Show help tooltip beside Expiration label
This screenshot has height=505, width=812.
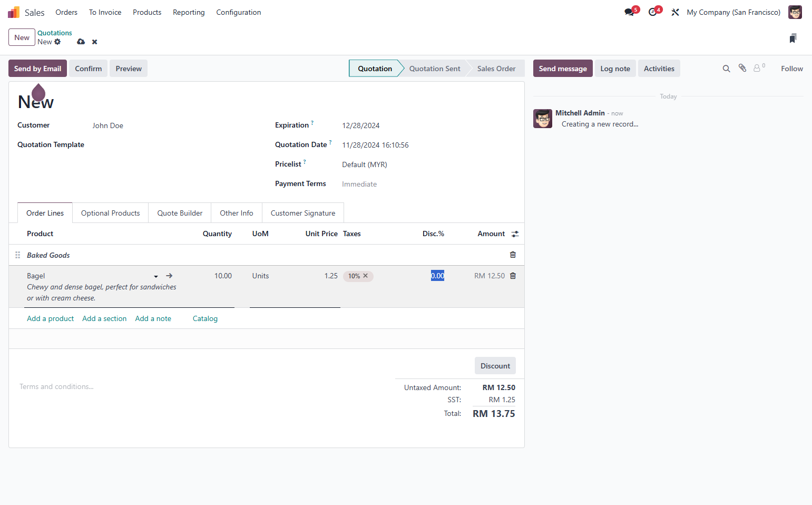312,123
